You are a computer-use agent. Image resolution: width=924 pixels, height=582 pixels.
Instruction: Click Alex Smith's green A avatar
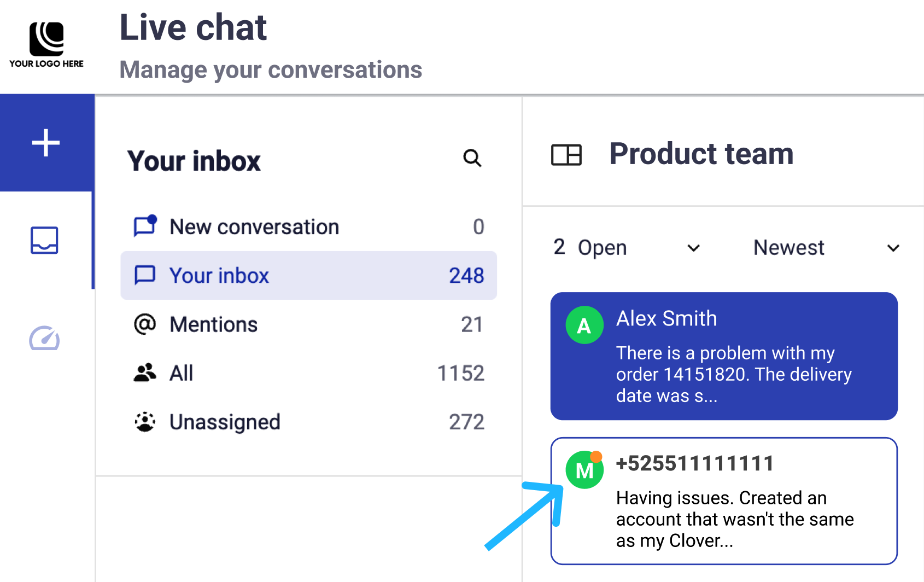pyautogui.click(x=584, y=325)
